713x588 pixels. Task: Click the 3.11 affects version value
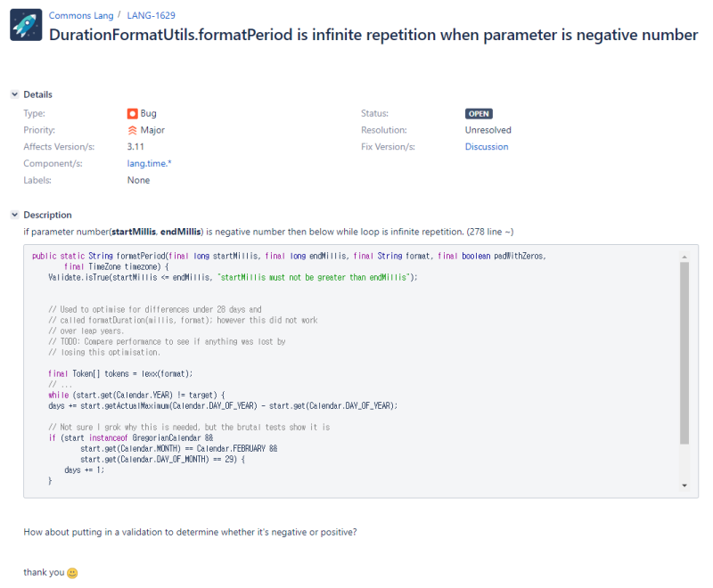(135, 147)
